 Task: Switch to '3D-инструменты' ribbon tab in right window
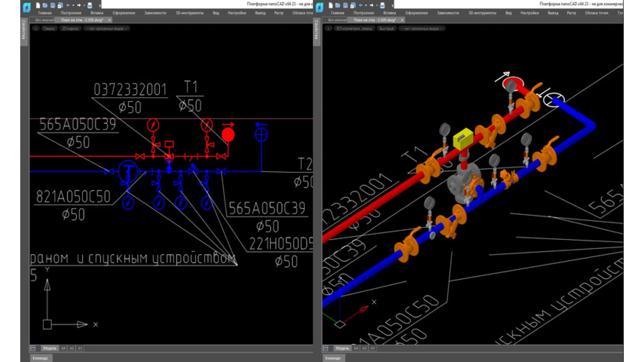[x=482, y=13]
